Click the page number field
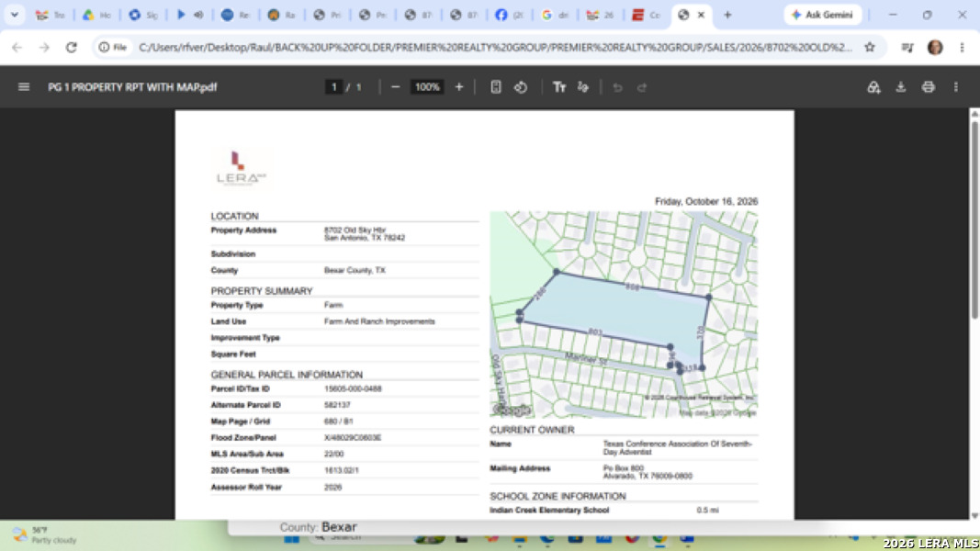 coord(334,87)
